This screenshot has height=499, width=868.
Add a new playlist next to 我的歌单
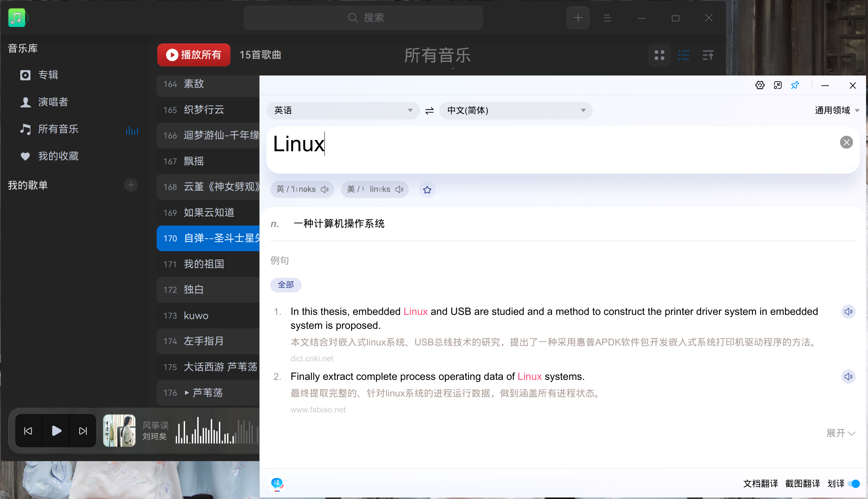(131, 185)
